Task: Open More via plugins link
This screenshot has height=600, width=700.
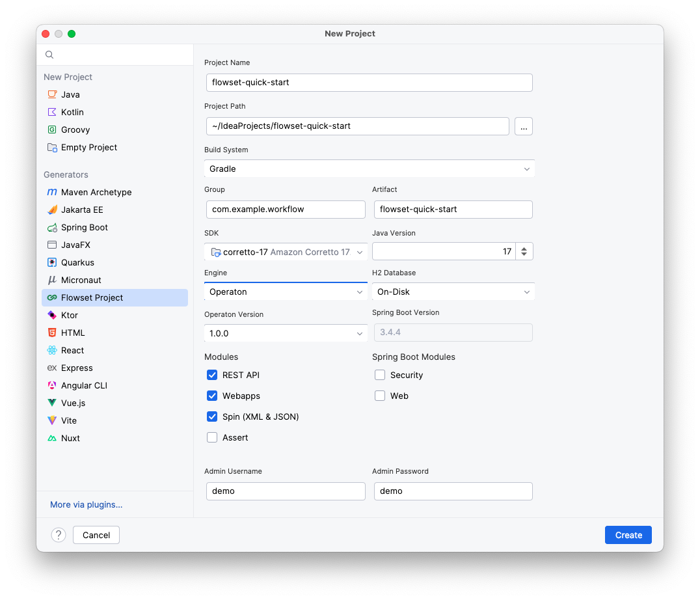Action: 86,504
